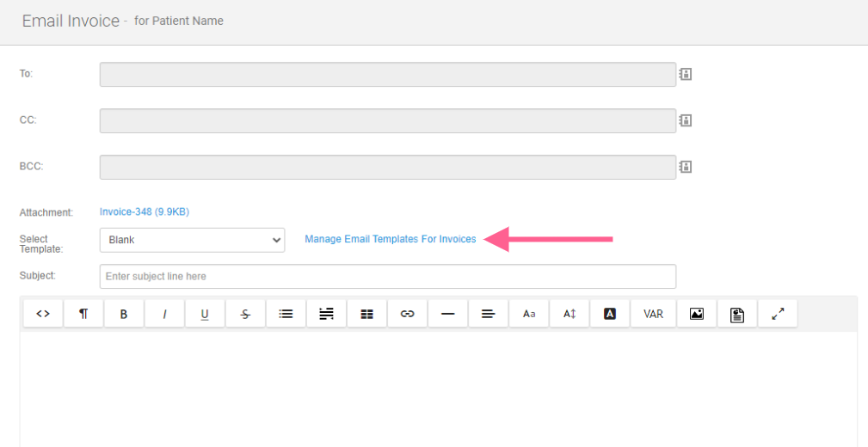868x447 pixels.
Task: Open the Select Template dropdown
Action: 192,240
